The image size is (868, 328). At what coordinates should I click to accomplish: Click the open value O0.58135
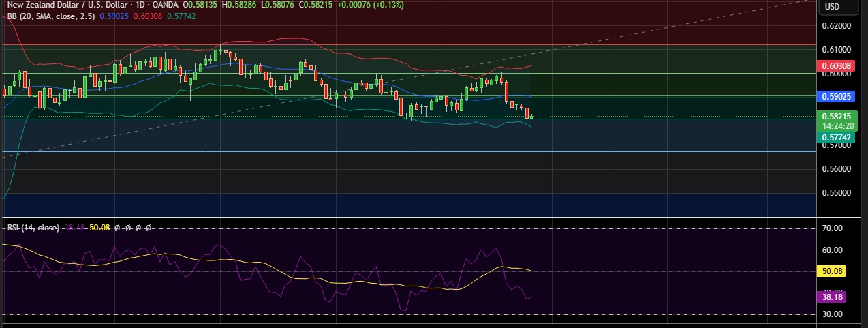(200, 5)
